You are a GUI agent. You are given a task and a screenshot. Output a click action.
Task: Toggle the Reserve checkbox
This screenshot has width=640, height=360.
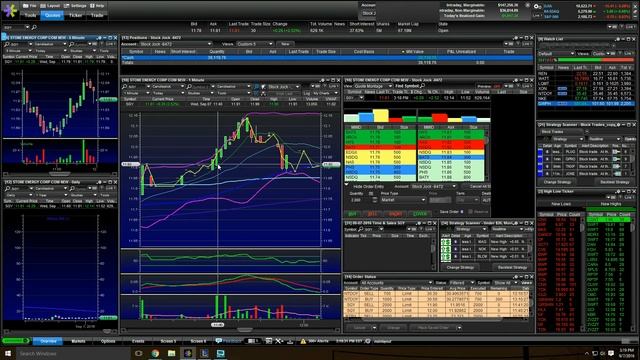[470, 212]
